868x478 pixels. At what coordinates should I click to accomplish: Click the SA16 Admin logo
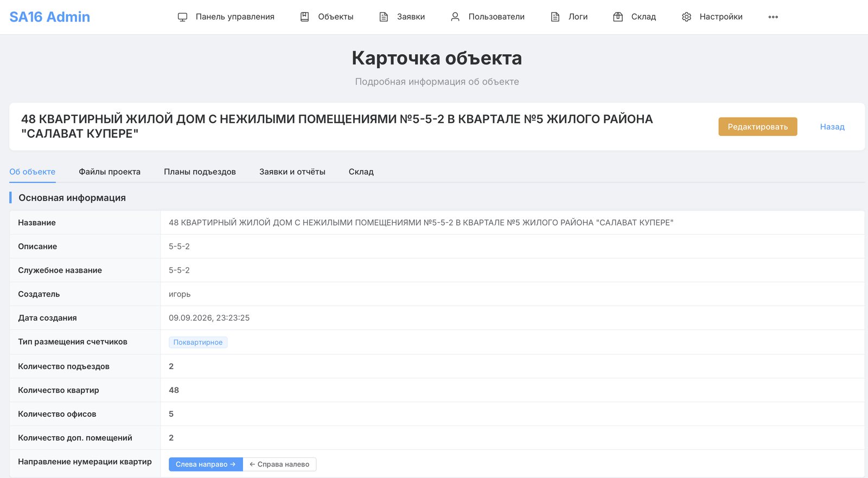[50, 17]
